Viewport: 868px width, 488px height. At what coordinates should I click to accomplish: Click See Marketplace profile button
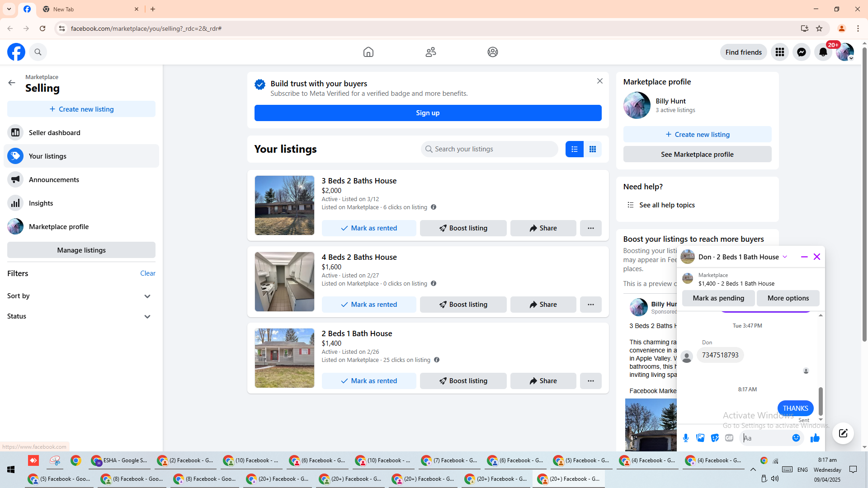pos(698,154)
